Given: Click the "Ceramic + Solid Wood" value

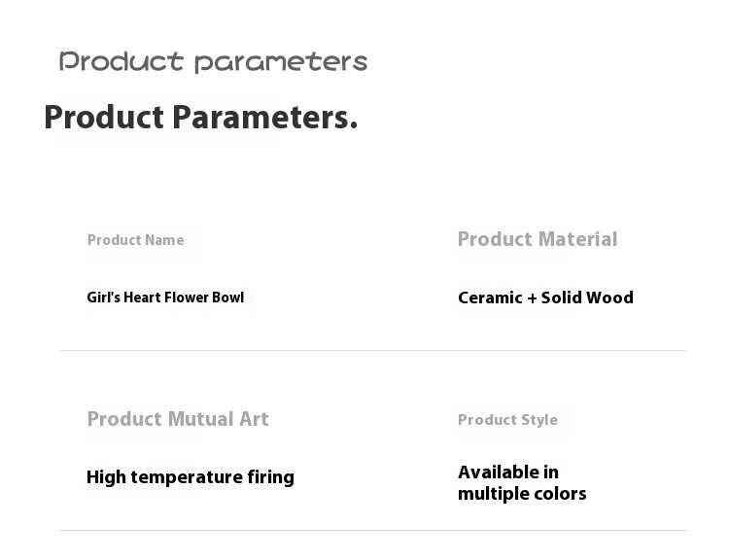Looking at the screenshot, I should pyautogui.click(x=545, y=297).
